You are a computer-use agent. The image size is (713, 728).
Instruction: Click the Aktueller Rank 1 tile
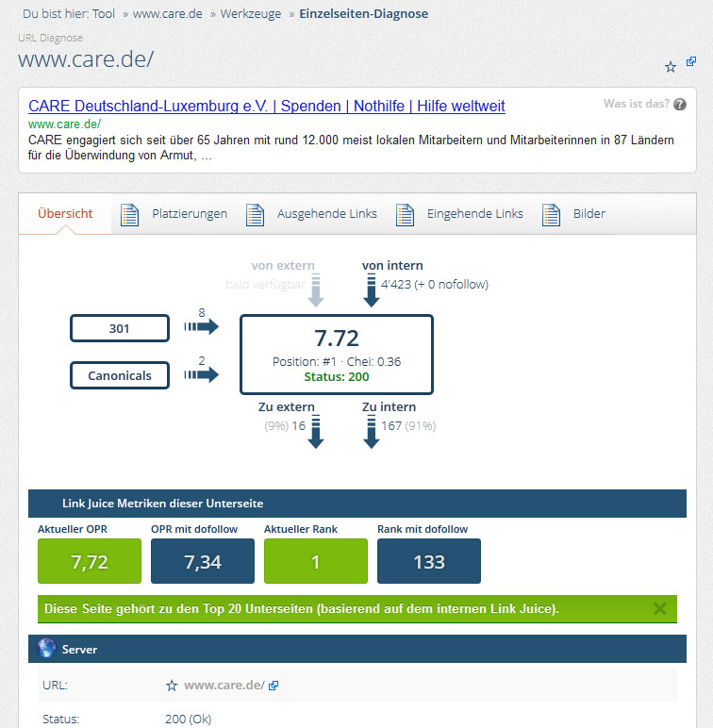tap(316, 561)
